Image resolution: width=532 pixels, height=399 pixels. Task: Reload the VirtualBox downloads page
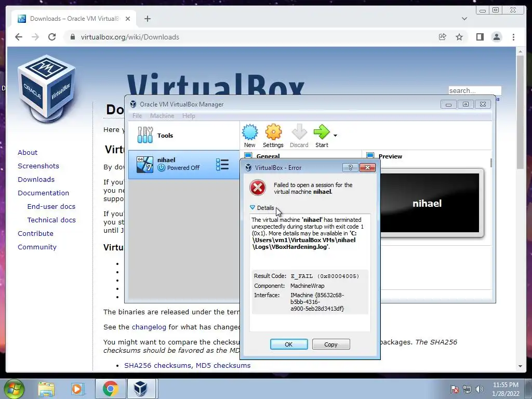tap(52, 37)
